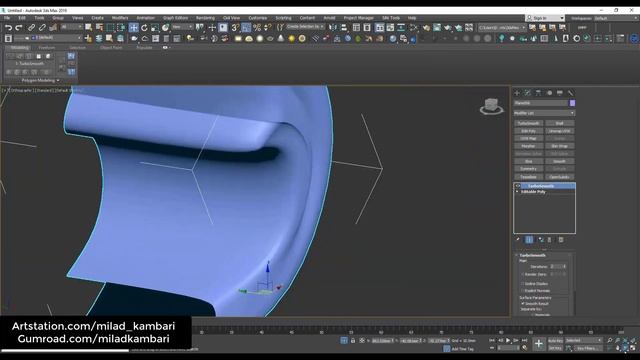The image size is (640, 360).
Task: Click the object color swatch
Action: (572, 103)
